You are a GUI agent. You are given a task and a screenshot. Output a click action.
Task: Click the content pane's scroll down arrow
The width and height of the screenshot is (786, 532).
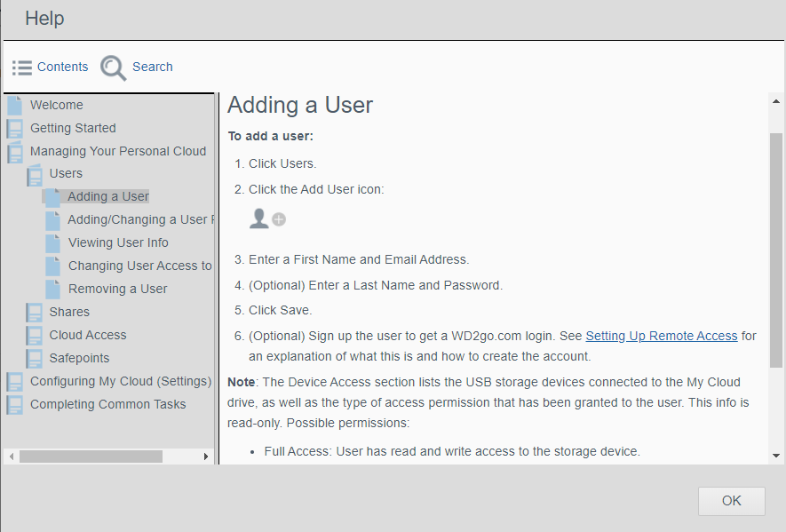(776, 456)
